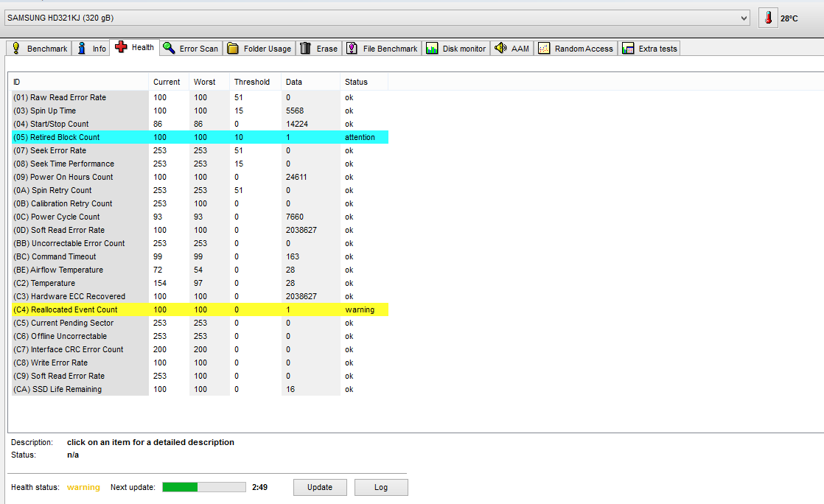This screenshot has width=824, height=504.
Task: Select the Start/Stop Count row
Action: (x=200, y=124)
